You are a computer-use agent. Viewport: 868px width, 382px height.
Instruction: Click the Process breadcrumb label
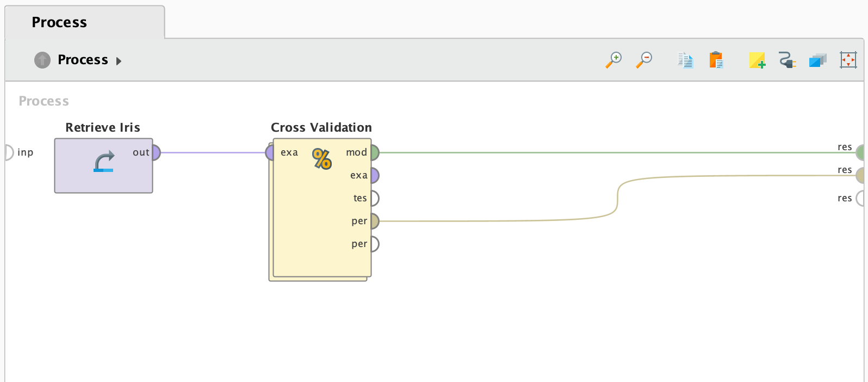click(83, 60)
